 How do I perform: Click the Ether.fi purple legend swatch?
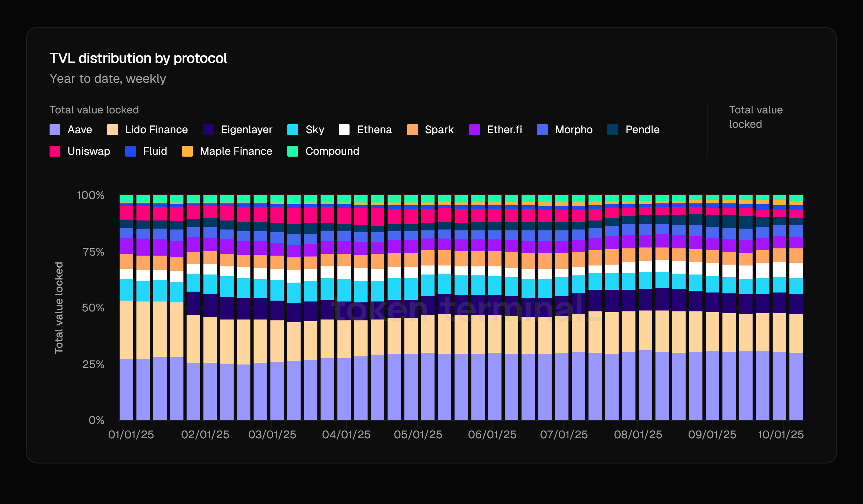[475, 130]
